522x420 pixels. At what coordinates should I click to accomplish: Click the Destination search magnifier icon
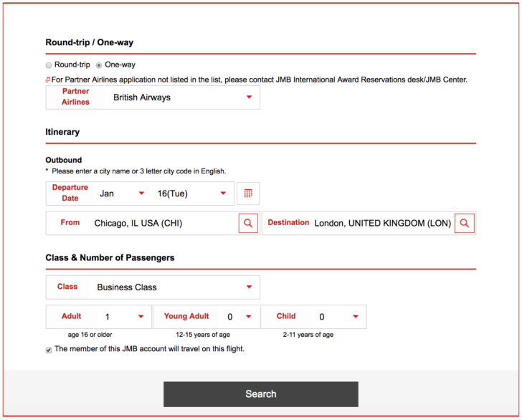[x=465, y=223]
